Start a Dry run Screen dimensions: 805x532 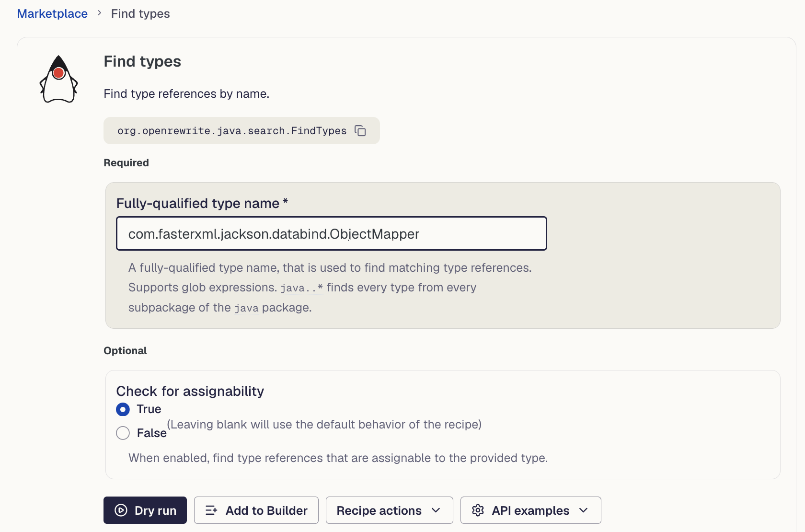(x=145, y=510)
